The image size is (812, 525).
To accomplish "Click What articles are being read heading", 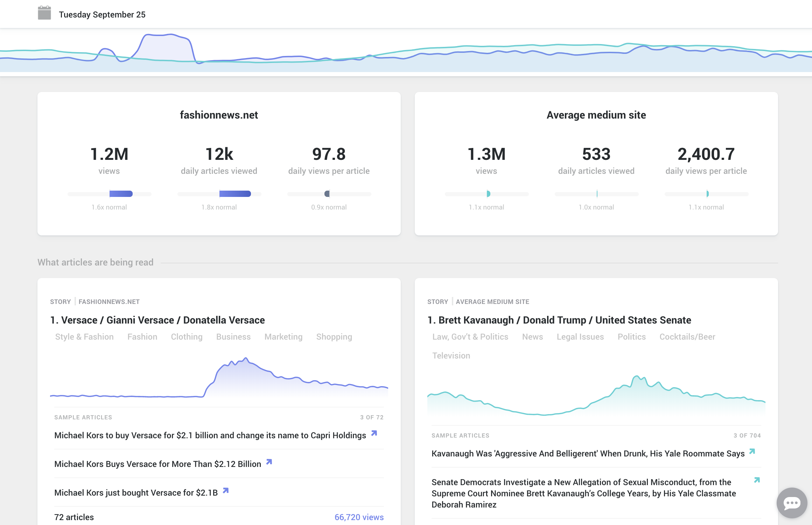I will [96, 262].
